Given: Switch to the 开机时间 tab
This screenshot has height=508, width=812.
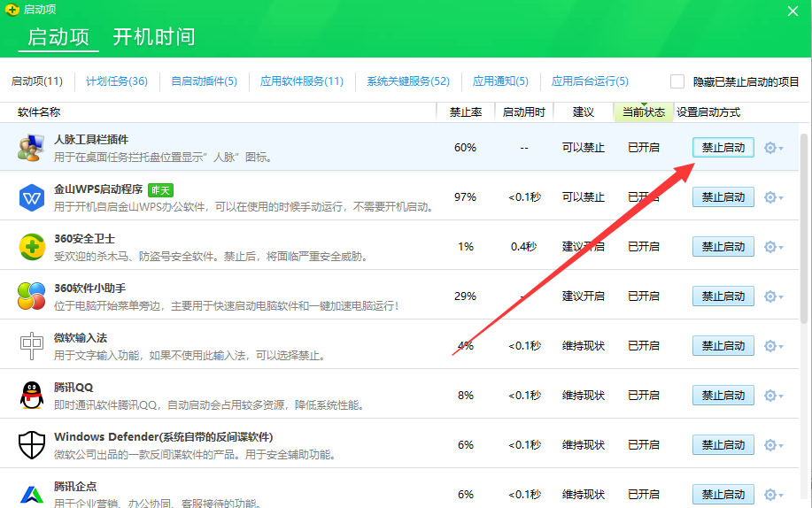Looking at the screenshot, I should pos(153,37).
